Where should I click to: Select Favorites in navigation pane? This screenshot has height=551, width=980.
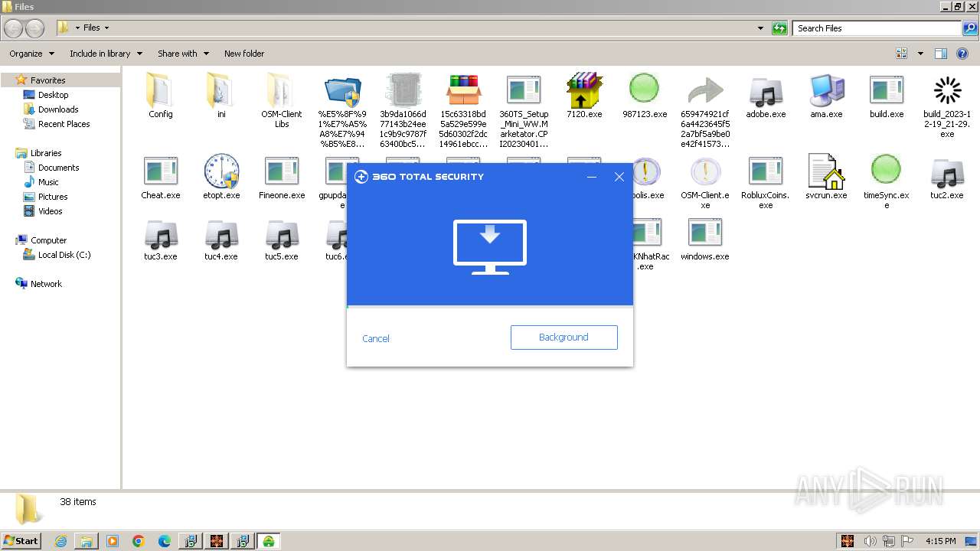coord(47,80)
